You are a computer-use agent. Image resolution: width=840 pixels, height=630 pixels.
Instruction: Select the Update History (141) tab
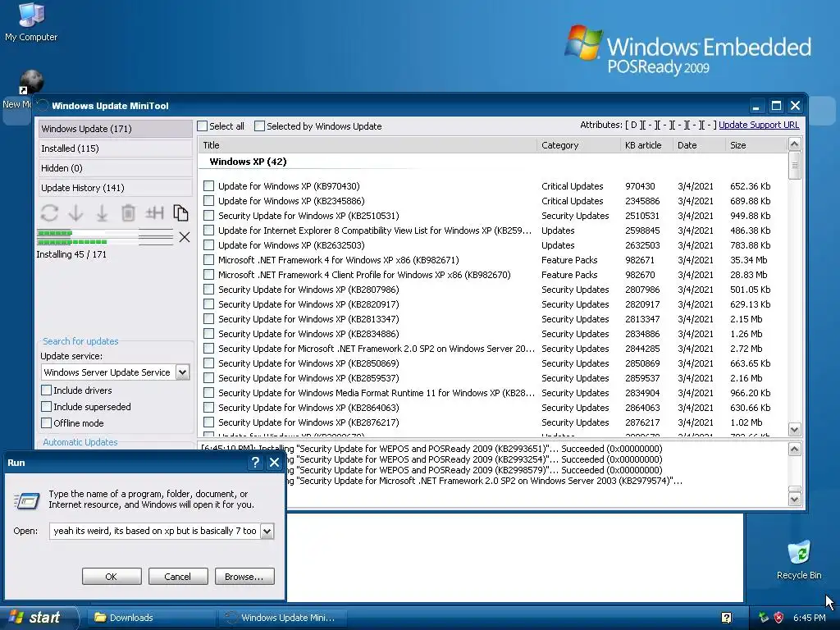coord(115,188)
